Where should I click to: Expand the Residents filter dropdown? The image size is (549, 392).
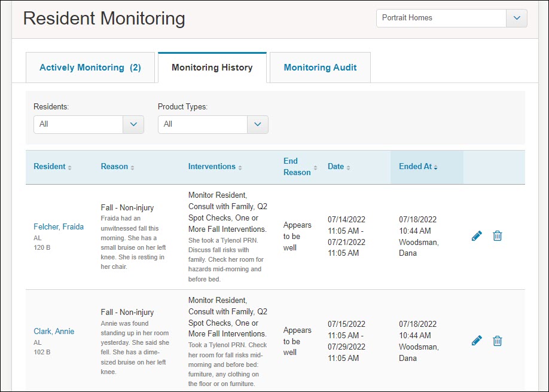pos(133,124)
